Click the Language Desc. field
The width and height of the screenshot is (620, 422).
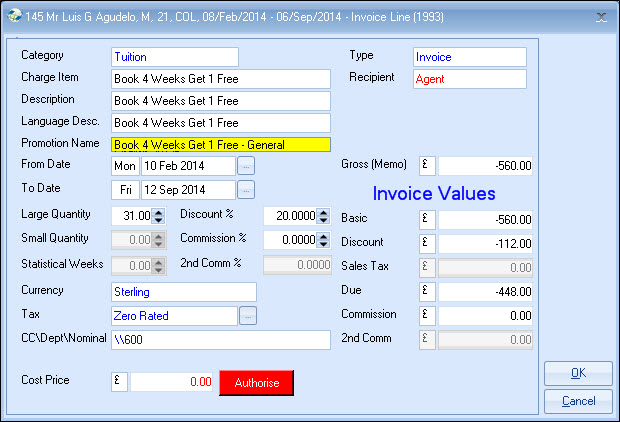[220, 123]
